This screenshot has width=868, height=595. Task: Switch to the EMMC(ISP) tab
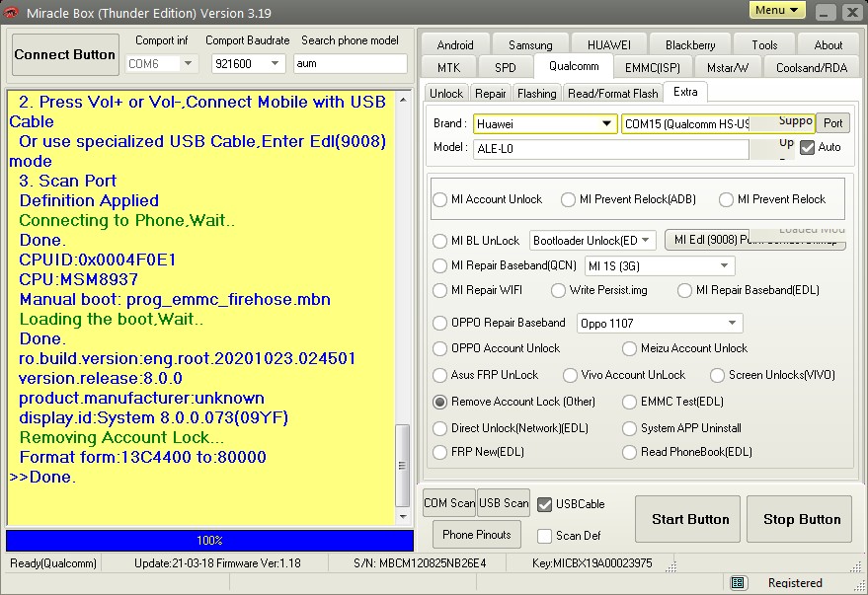tap(652, 67)
